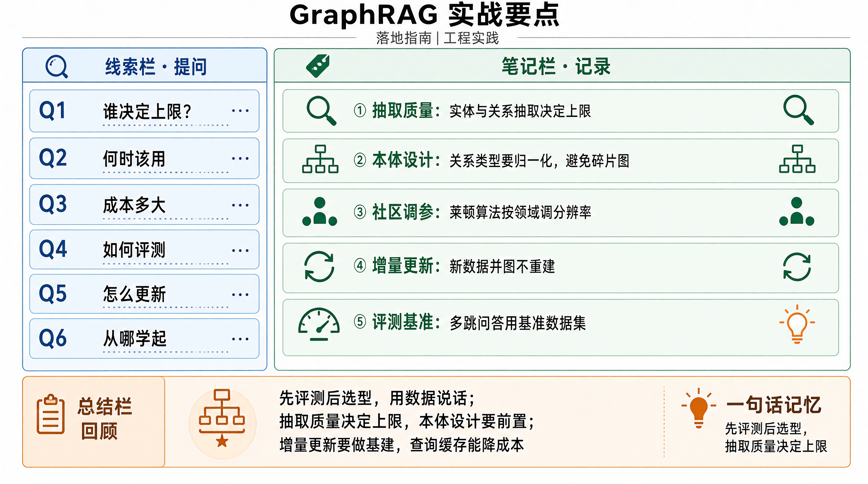Viewport: 868px width, 484px height.
Task: Open the ellipsis on Q4 如何评测 card
Action: pos(241,251)
